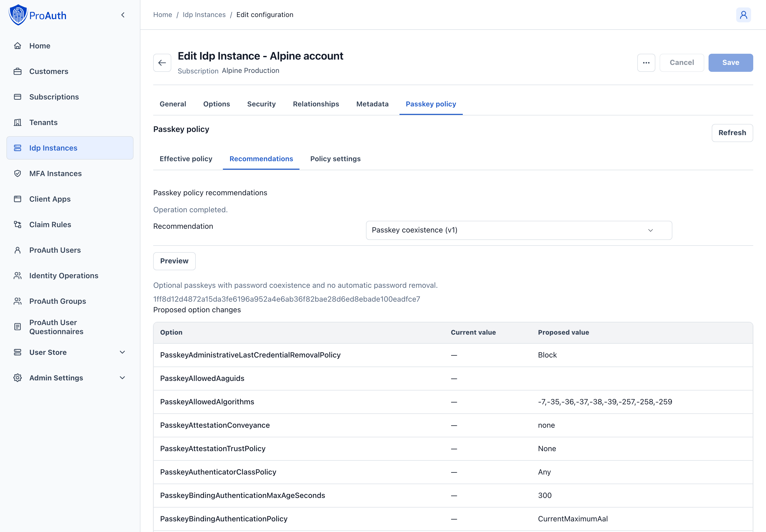Viewport: 766px width, 532px height.
Task: Click the Claim Rules flow icon
Action: coord(18,225)
